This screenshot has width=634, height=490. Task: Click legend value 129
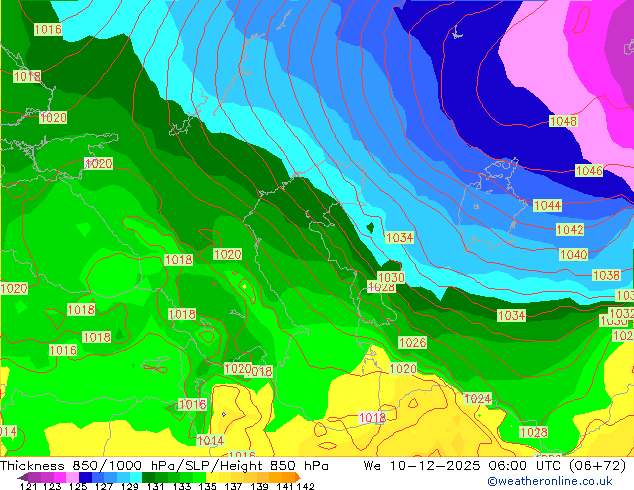pyautogui.click(x=130, y=486)
